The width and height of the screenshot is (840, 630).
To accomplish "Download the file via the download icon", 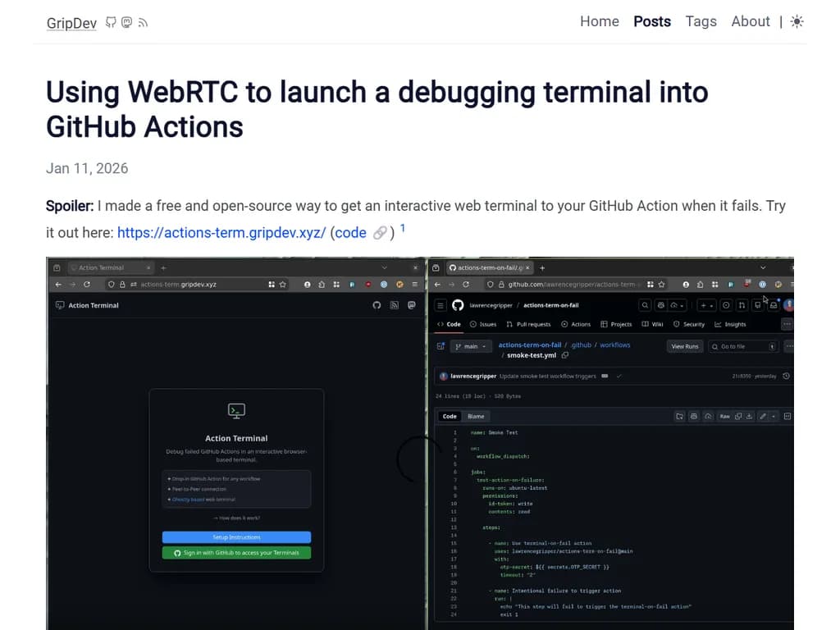I will [x=748, y=416].
